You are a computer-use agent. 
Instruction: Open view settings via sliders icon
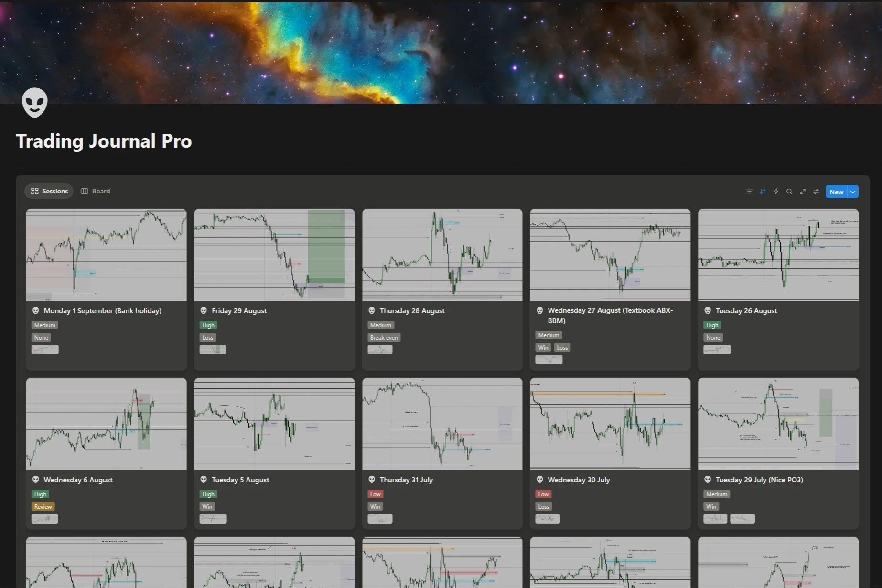[x=816, y=191]
